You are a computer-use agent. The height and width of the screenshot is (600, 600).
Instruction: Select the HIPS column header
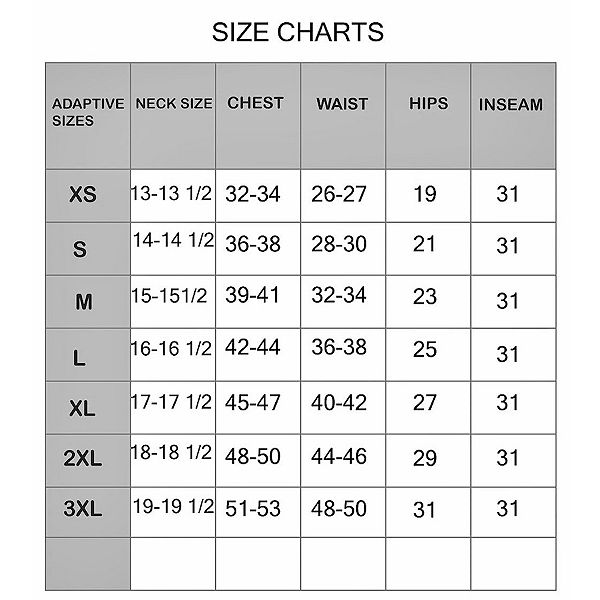(428, 103)
